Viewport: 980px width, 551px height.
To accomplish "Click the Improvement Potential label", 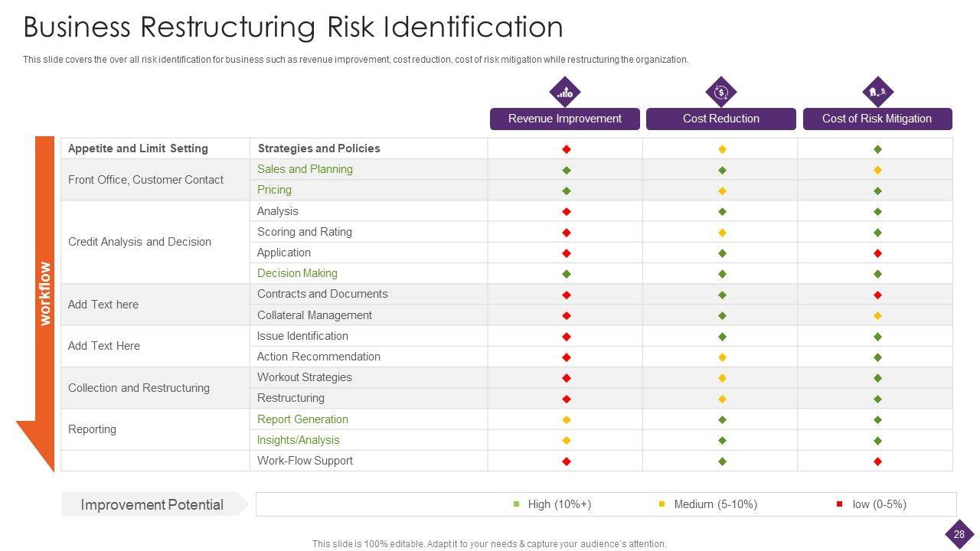I will pos(152,504).
